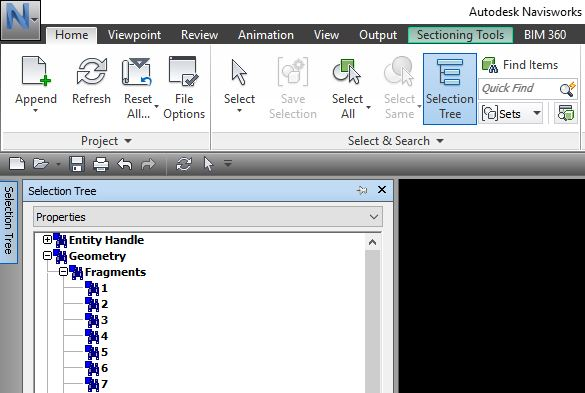Image resolution: width=585 pixels, height=393 pixels.
Task: Click the Append file icon
Action: point(36,71)
